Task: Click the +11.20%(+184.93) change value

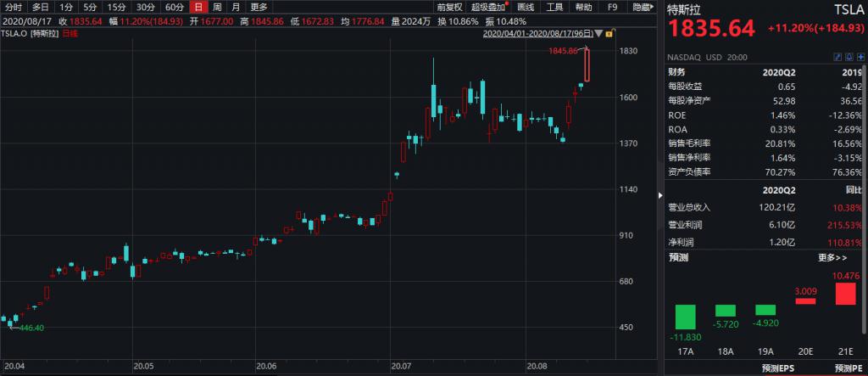Action: coord(815,29)
